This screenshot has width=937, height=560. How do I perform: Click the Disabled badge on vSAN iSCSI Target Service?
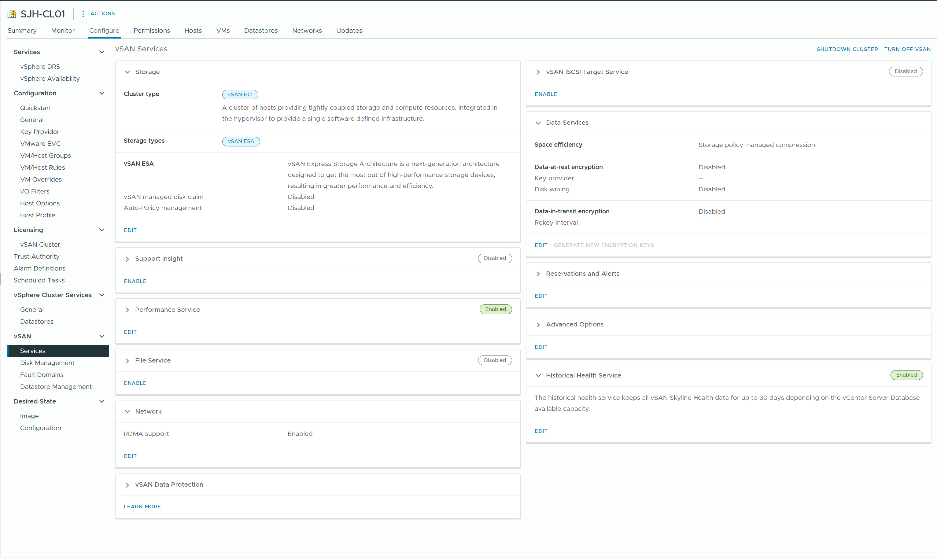(x=906, y=71)
